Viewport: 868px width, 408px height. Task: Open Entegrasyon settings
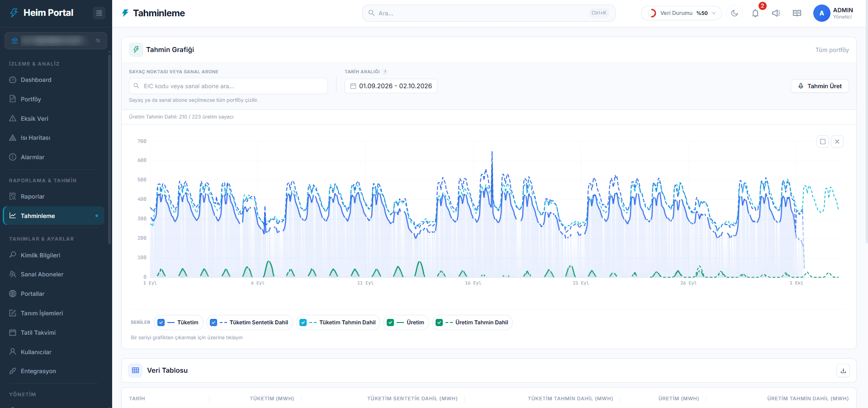click(53, 371)
